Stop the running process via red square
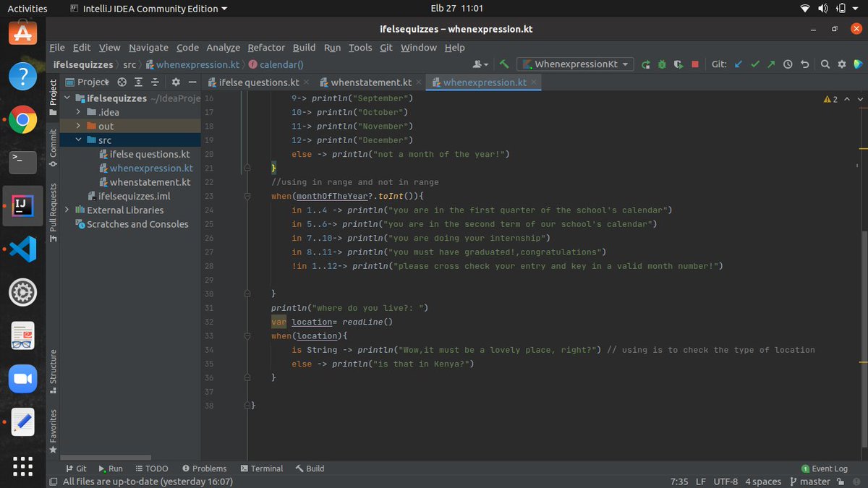This screenshot has height=488, width=868. (695, 64)
